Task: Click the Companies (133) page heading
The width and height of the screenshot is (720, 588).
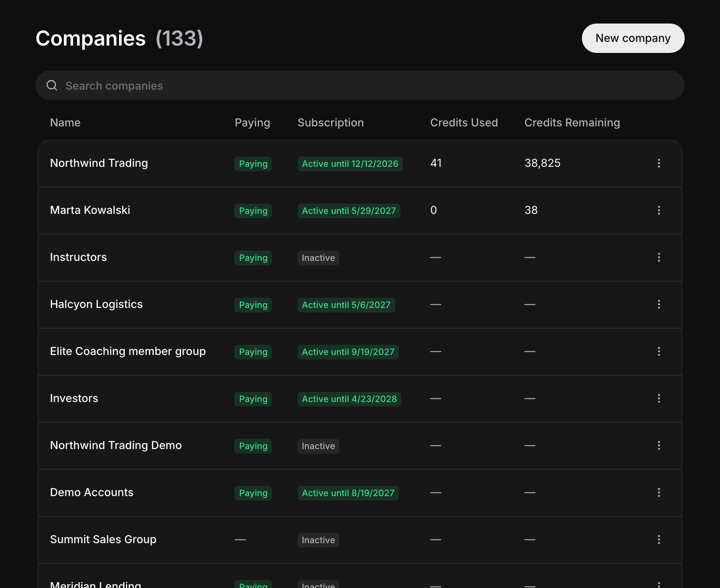Action: click(x=119, y=38)
